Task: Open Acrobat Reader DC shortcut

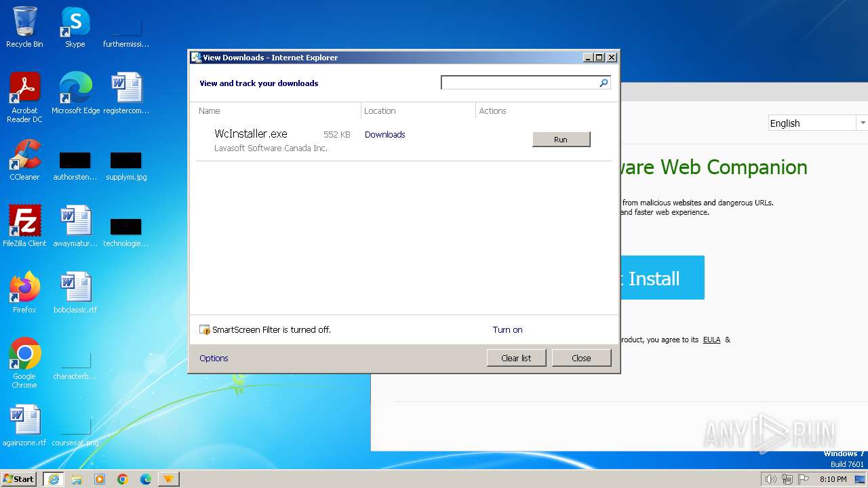Action: (24, 97)
